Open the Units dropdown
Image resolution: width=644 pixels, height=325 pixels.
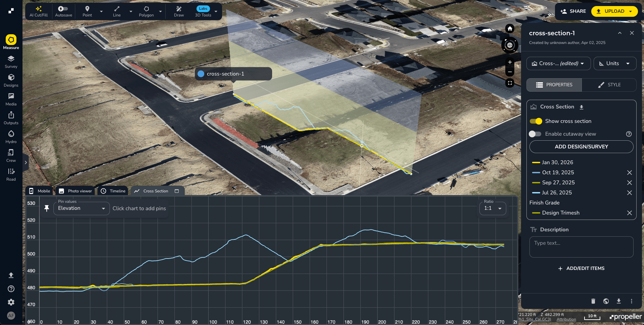coord(614,63)
